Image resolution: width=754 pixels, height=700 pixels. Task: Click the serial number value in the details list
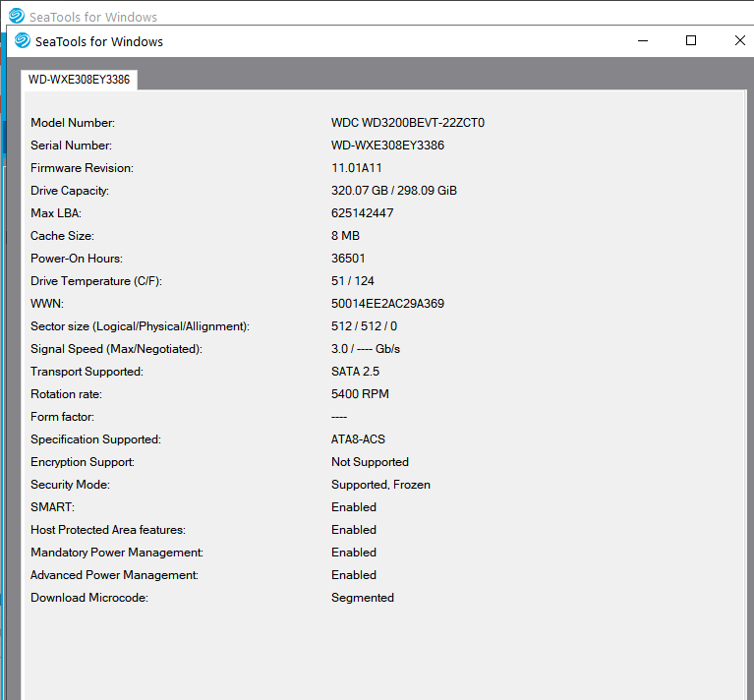coord(387,146)
